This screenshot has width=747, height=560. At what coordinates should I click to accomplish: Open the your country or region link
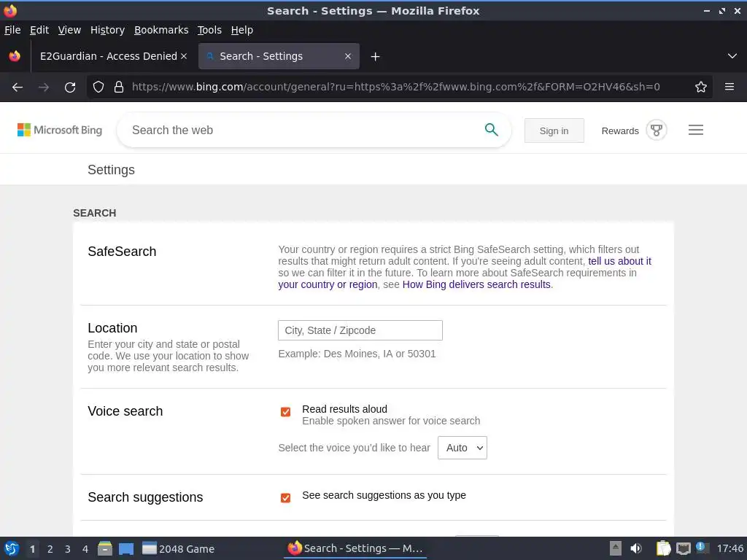pyautogui.click(x=328, y=284)
